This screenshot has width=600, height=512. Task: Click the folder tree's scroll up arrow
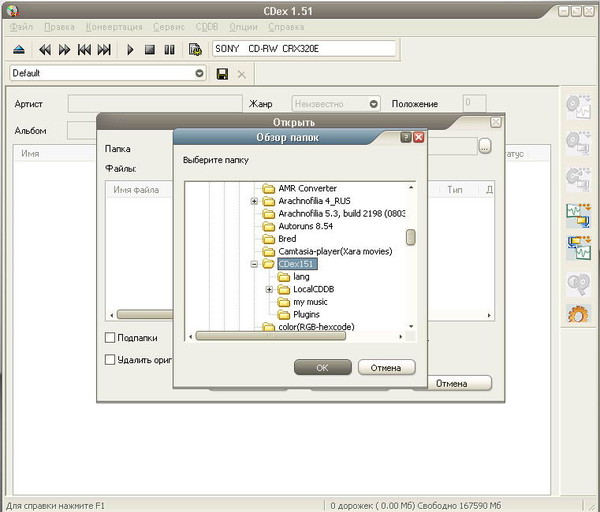411,187
